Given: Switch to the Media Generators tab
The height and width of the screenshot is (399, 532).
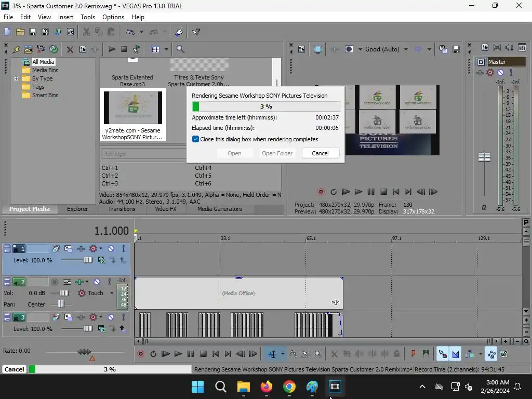Looking at the screenshot, I should click(x=220, y=209).
